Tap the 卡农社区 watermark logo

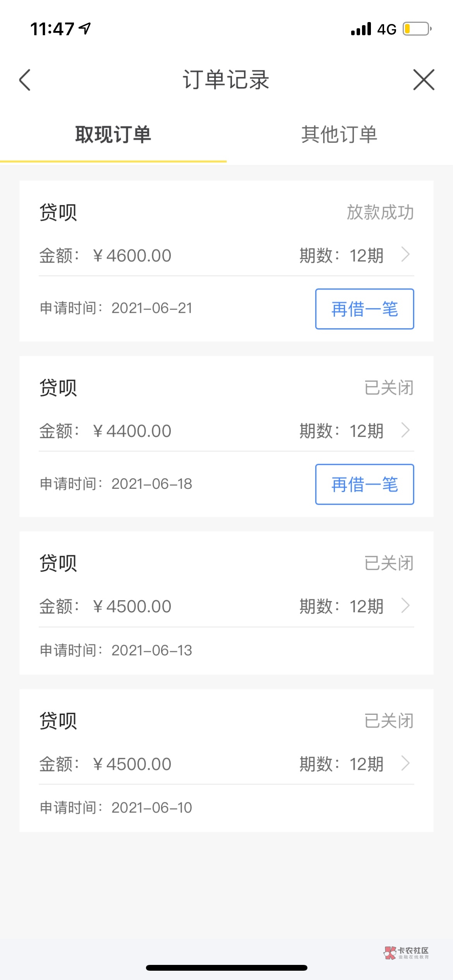click(406, 953)
